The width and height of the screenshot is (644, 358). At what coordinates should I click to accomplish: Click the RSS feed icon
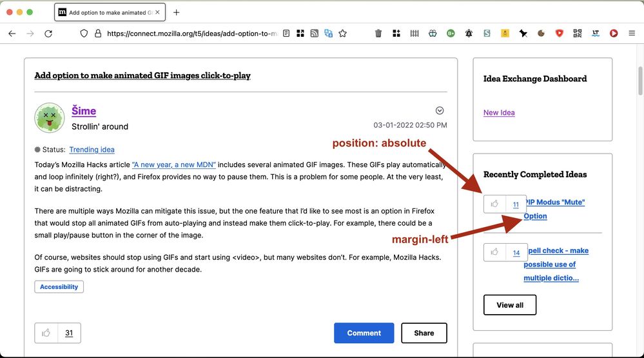pos(314,34)
